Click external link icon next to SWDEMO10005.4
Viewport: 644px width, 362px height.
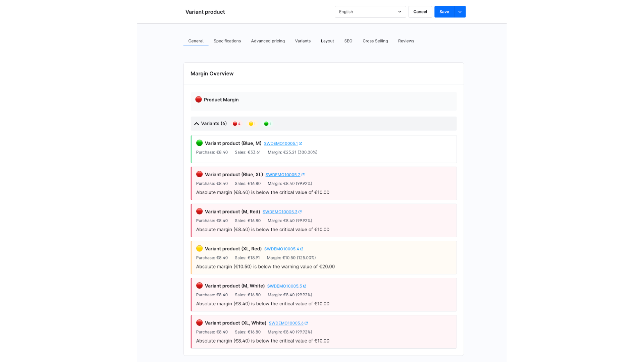(302, 249)
